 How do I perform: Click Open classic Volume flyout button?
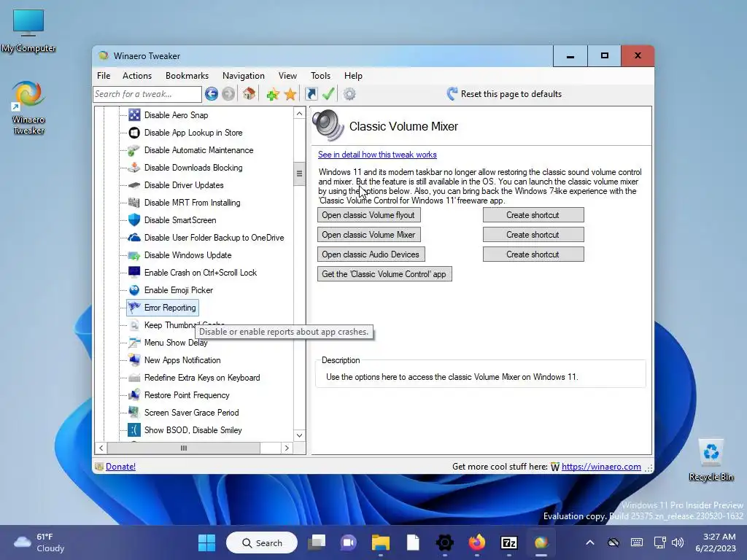pos(368,215)
